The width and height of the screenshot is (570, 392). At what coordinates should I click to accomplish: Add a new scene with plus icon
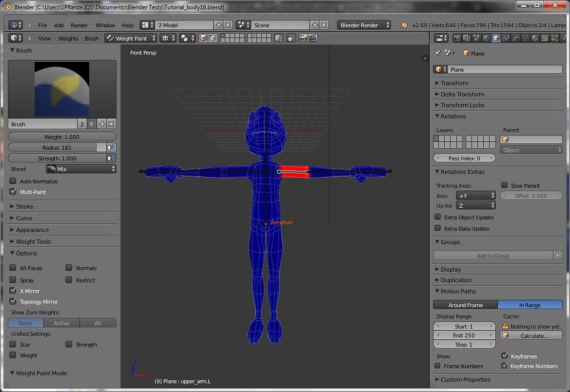[x=315, y=25]
